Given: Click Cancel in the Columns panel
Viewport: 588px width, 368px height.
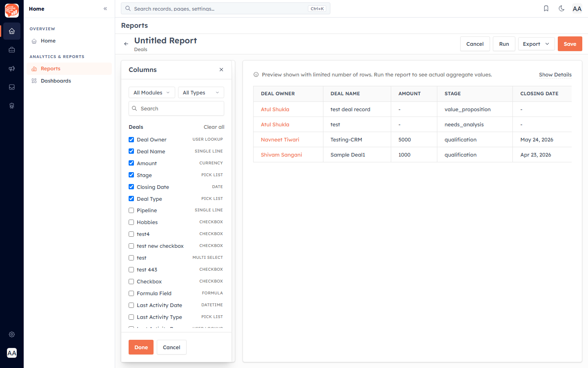Looking at the screenshot, I should (x=171, y=347).
